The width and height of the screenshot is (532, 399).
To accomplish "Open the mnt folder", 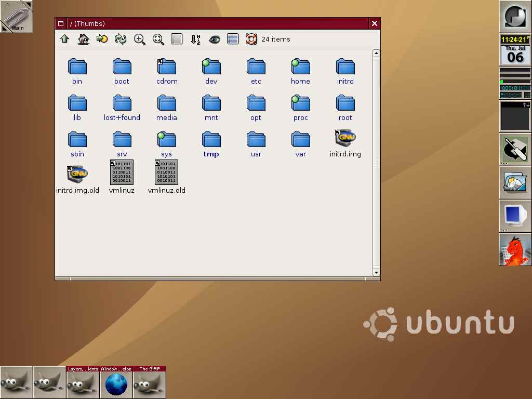I will coord(211,108).
